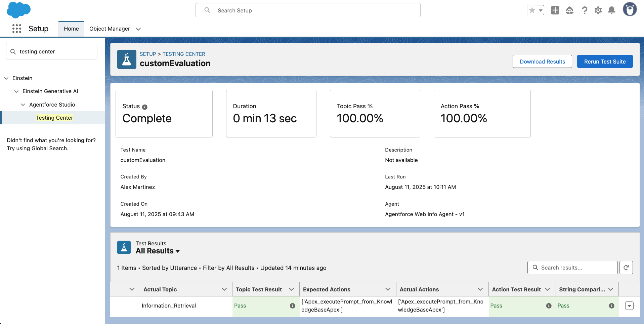Collapse the Einstein Generative AI tree node
Viewport: 644px width, 324px height.
pyautogui.click(x=16, y=91)
